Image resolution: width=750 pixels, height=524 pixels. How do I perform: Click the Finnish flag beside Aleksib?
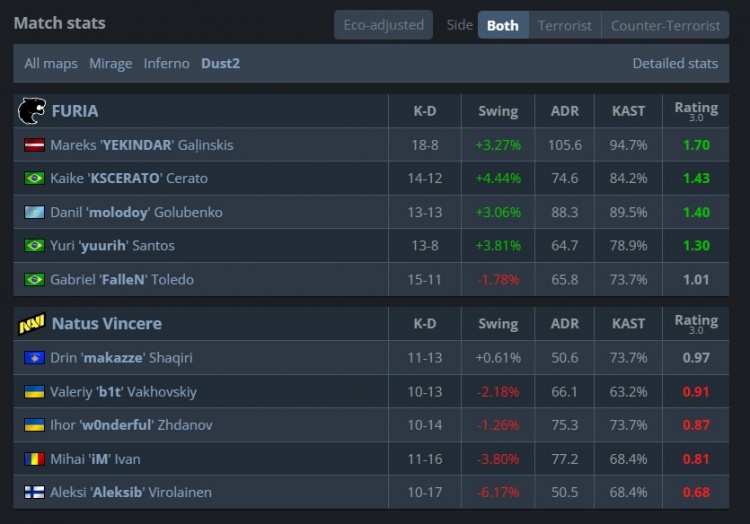pyautogui.click(x=35, y=493)
